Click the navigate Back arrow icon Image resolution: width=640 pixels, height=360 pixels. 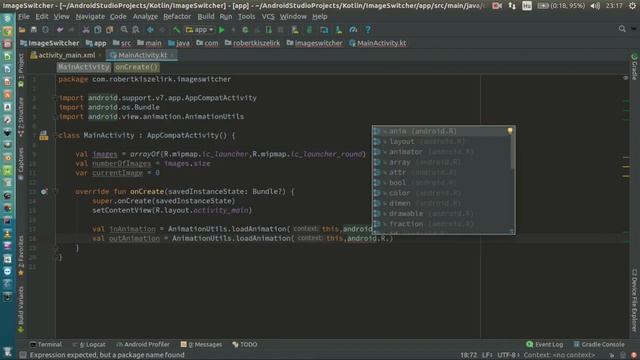click(x=150, y=30)
